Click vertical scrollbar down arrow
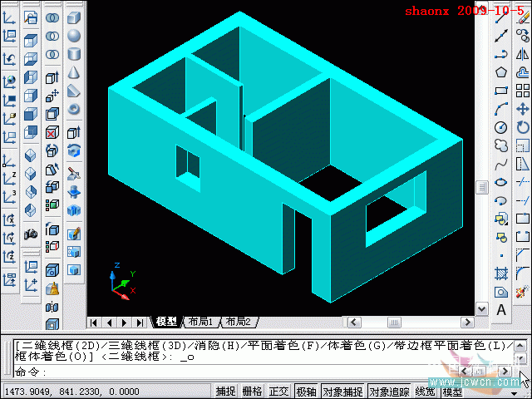This screenshot has height=399, width=532. pos(482,309)
